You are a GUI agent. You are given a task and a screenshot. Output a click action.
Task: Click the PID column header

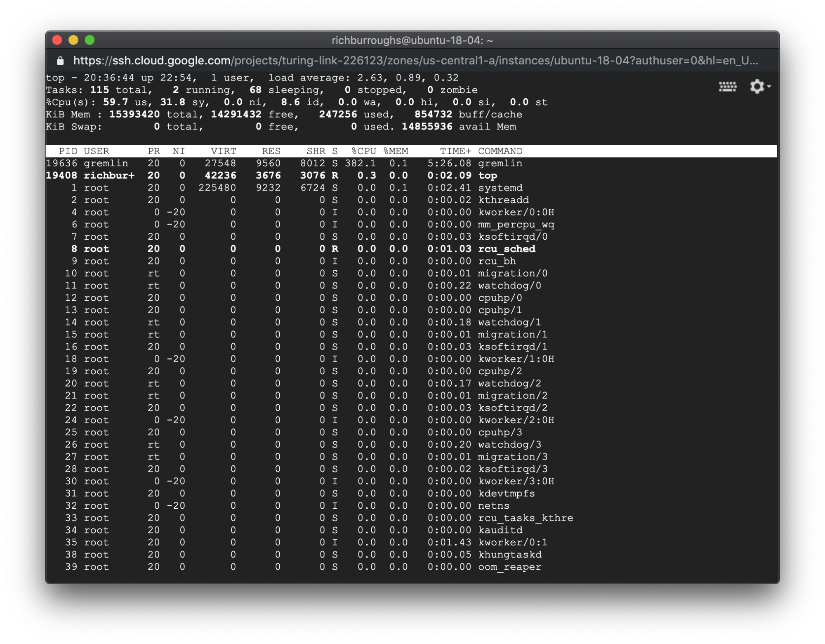click(68, 151)
